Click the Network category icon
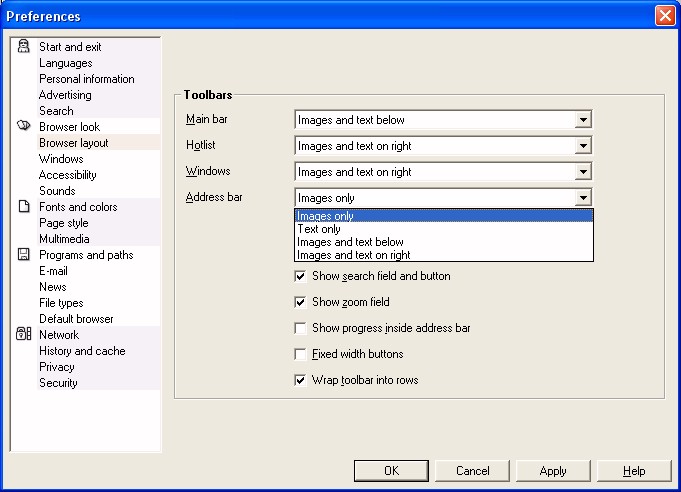Image resolution: width=681 pixels, height=492 pixels. click(24, 335)
